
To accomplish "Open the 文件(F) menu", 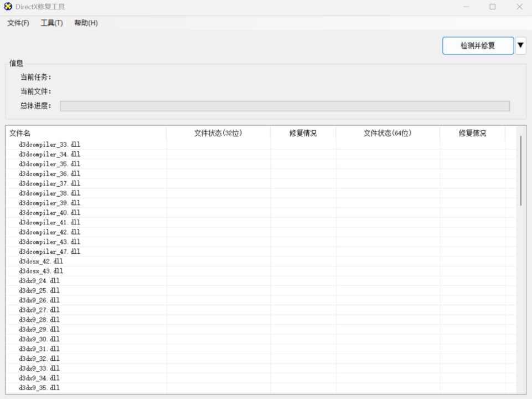I will 18,23.
